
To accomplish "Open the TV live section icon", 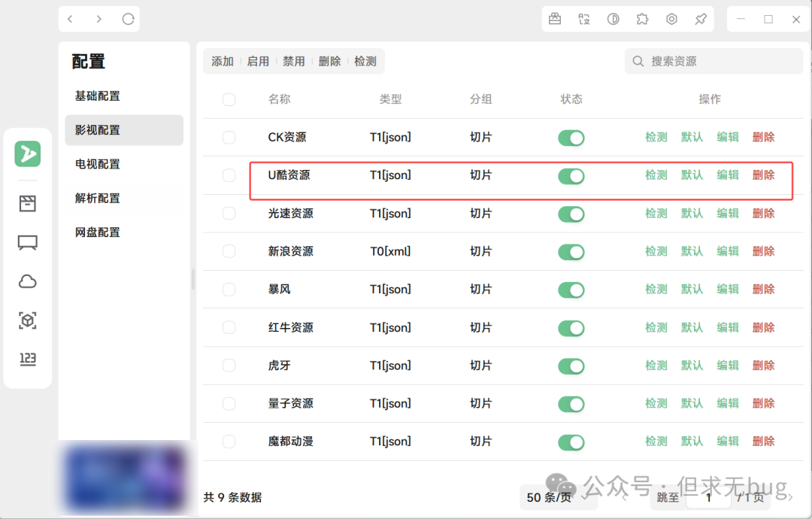I will (x=28, y=242).
